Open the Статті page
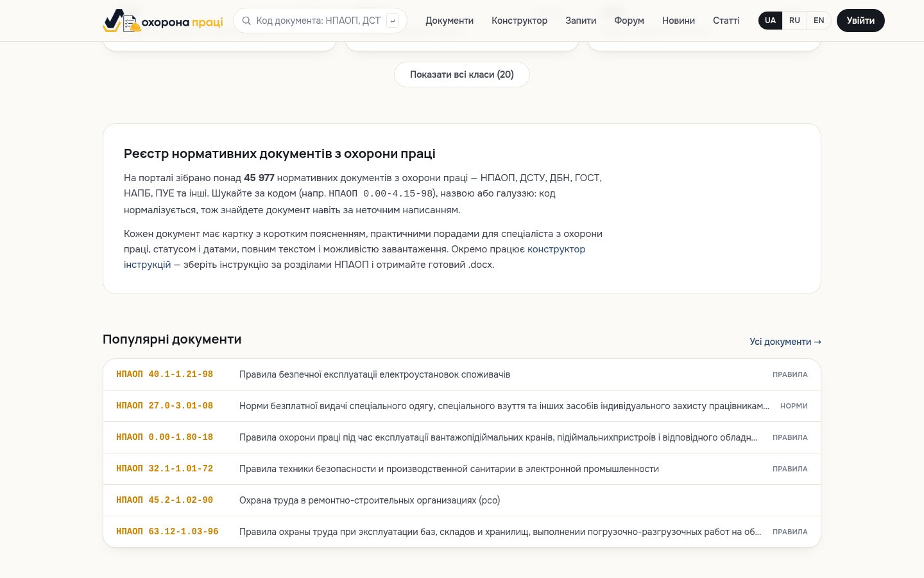The width and height of the screenshot is (924, 578). click(x=726, y=21)
